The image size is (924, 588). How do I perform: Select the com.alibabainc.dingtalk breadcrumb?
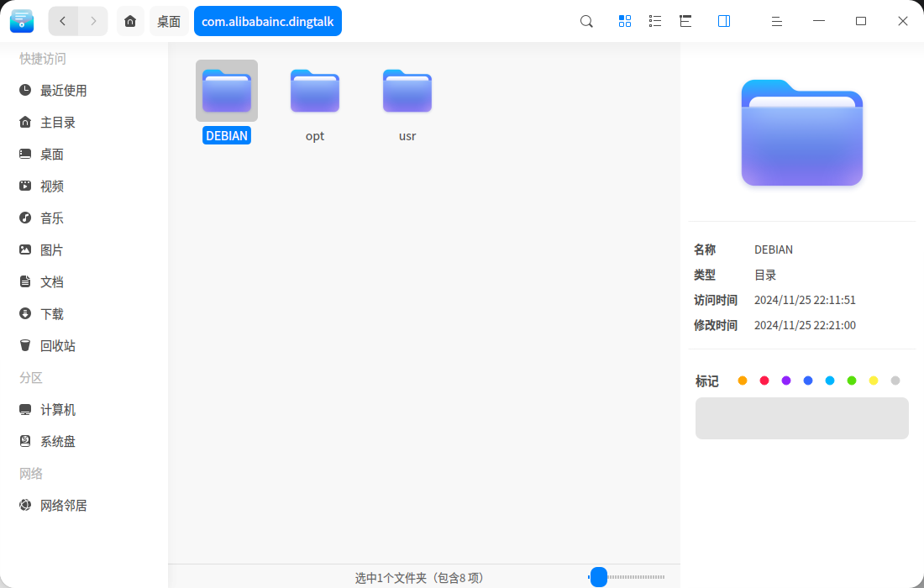click(267, 21)
